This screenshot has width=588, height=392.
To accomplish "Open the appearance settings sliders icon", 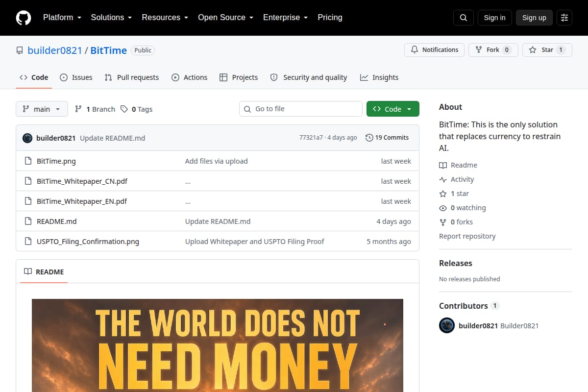I will (564, 18).
